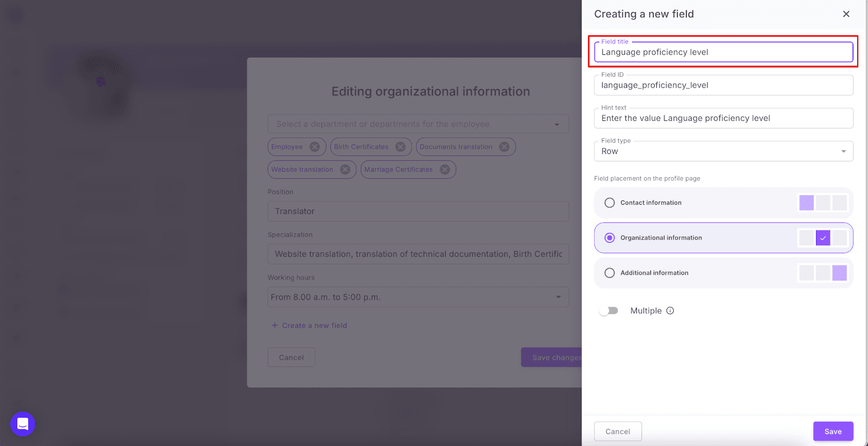
Task: Select Contact information placement option
Action: (610, 203)
